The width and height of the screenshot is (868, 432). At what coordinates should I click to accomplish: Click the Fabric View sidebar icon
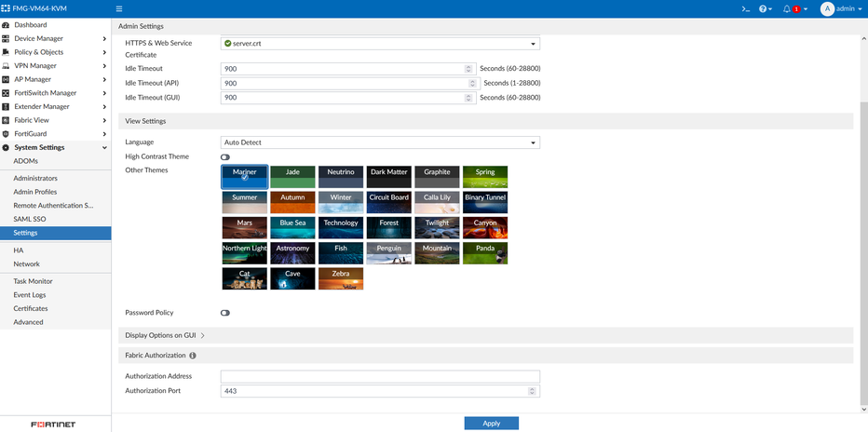tap(6, 120)
